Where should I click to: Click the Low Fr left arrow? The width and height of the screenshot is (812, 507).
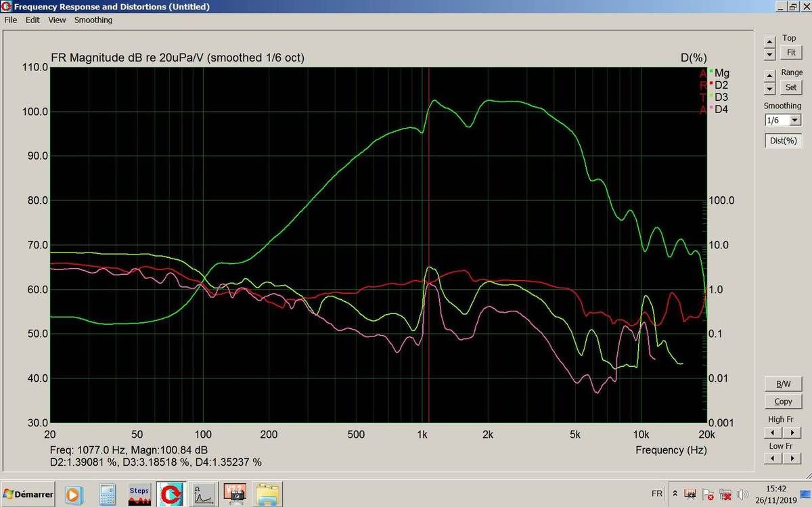pyautogui.click(x=772, y=459)
